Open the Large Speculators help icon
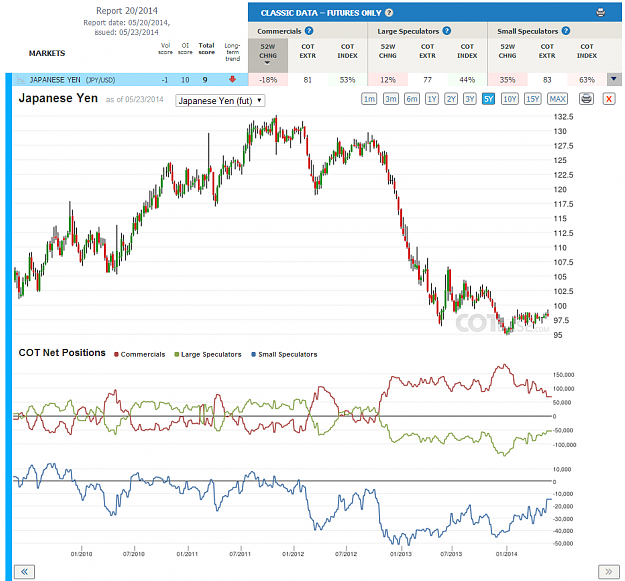 (x=447, y=31)
